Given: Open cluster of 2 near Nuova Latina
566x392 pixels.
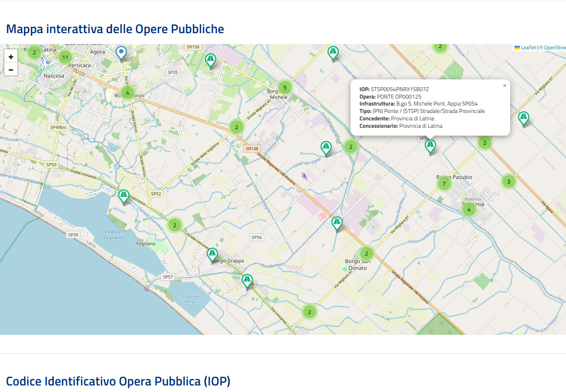Looking at the screenshot, I should click(34, 52).
